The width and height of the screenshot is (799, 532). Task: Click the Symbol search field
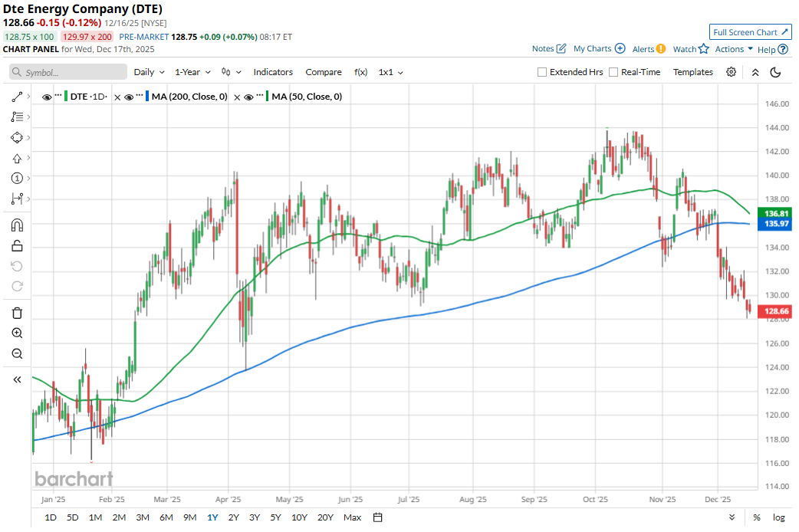click(x=69, y=72)
